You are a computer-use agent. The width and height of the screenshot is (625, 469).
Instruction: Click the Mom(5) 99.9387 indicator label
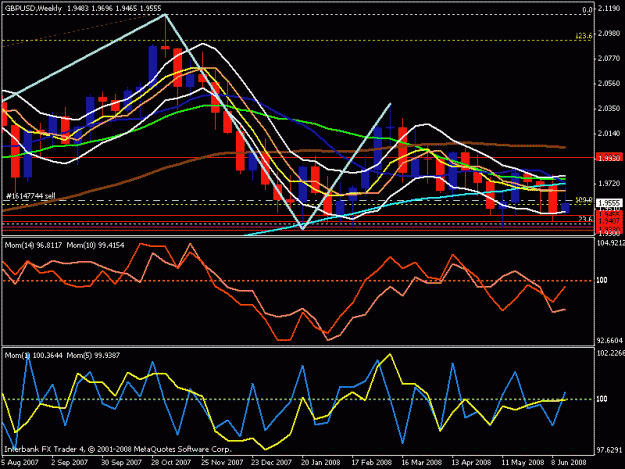tap(93, 355)
